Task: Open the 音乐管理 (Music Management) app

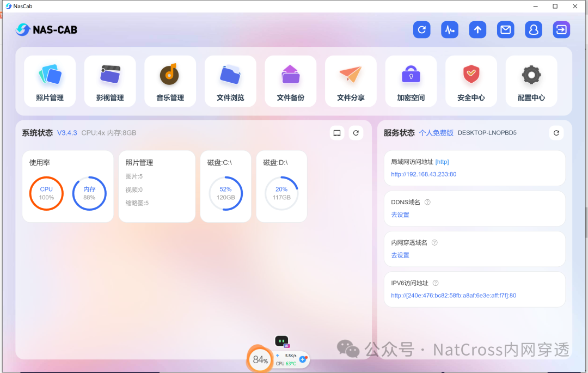Action: point(170,81)
